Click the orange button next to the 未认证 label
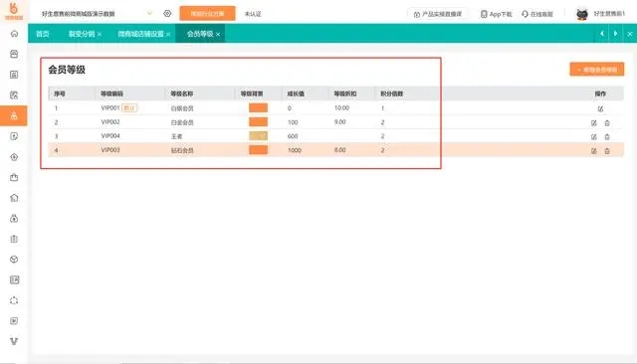The height and width of the screenshot is (364, 637). (207, 13)
